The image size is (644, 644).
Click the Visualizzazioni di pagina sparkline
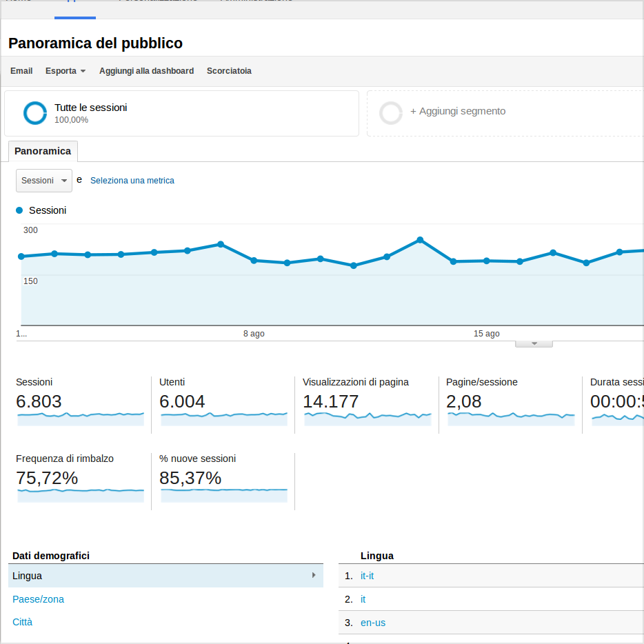click(368, 419)
